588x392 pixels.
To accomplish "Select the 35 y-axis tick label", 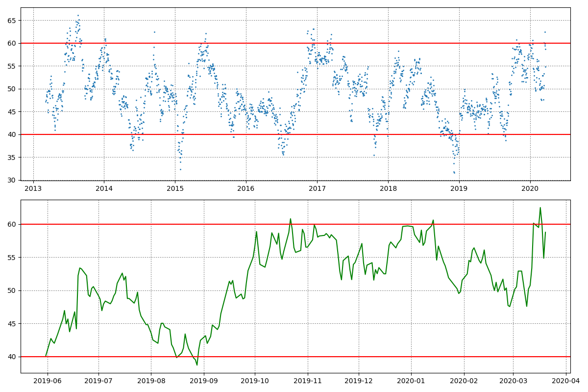I will pos(13,157).
